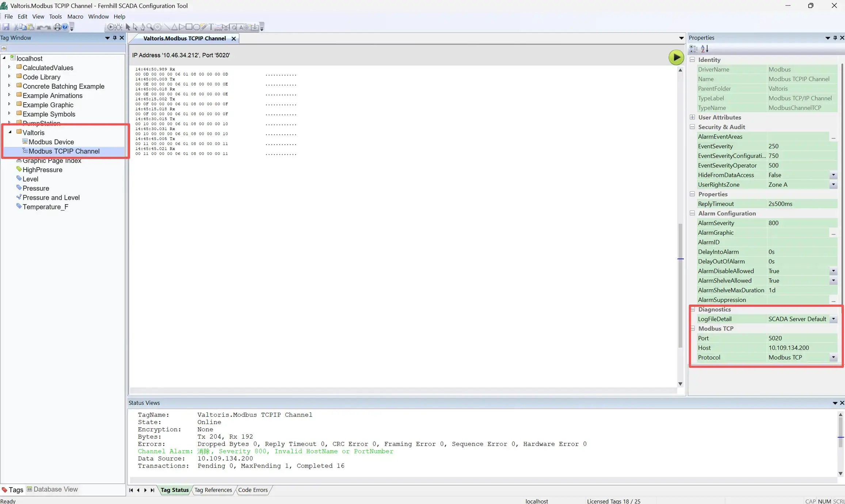Click the Save icon in the toolbar
This screenshot has height=504, width=845.
pos(6,27)
